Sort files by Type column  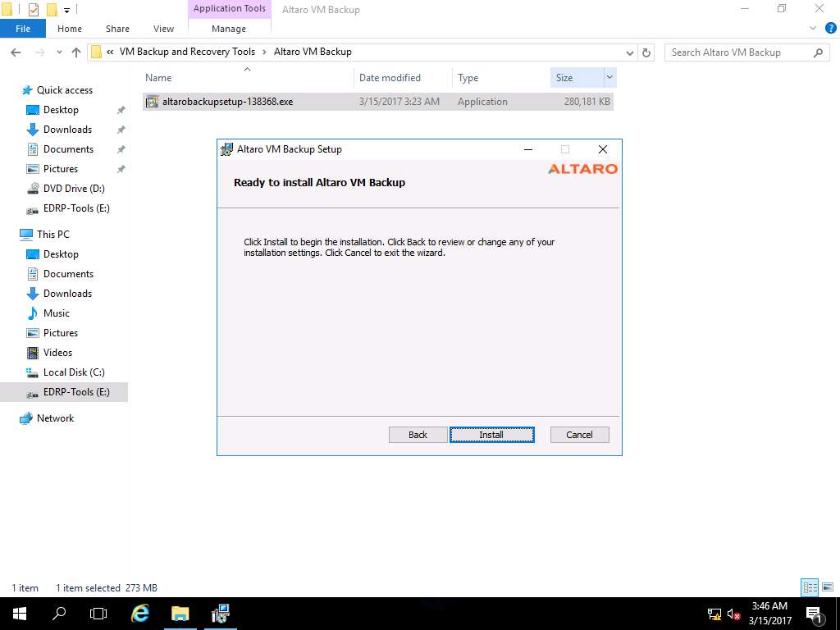pos(468,78)
